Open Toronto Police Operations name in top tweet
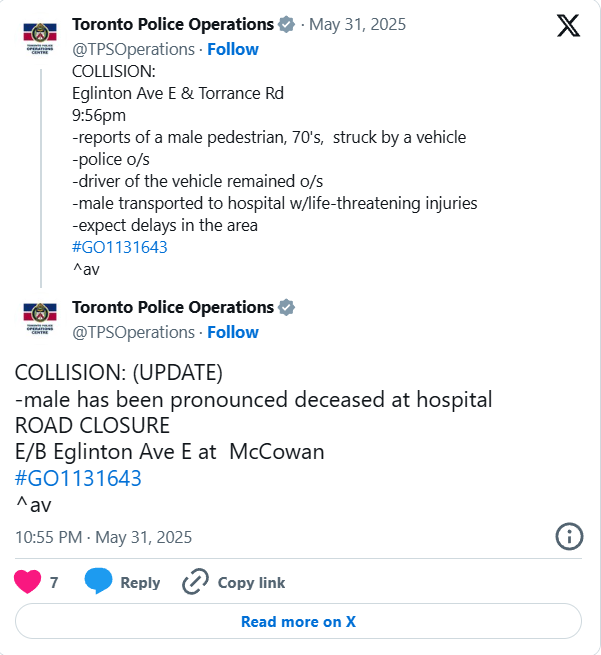Viewport: 601px width, 655px height. pyautogui.click(x=173, y=25)
